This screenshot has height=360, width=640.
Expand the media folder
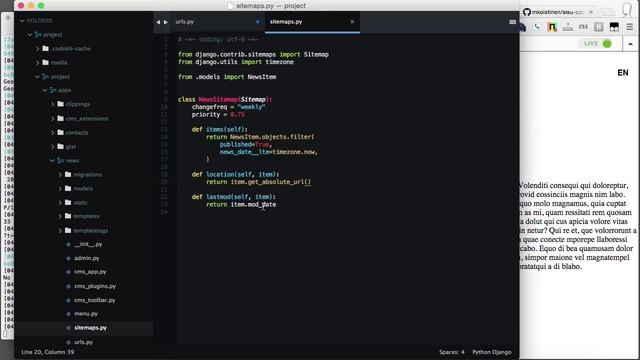[38, 62]
